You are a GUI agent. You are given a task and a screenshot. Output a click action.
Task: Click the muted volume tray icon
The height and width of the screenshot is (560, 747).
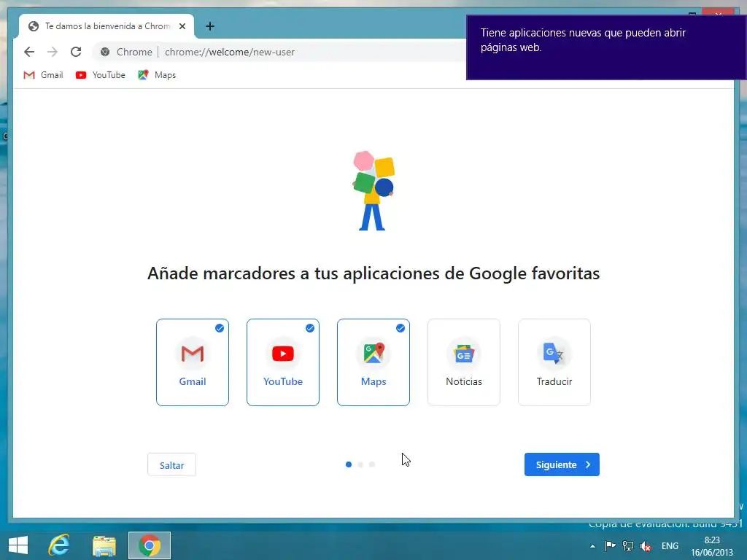click(x=646, y=546)
